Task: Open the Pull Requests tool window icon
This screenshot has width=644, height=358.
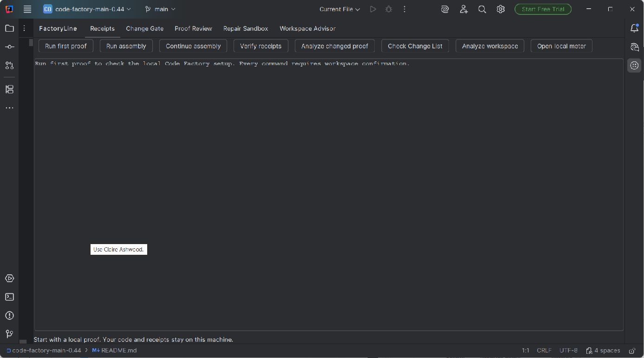Action: tap(9, 66)
